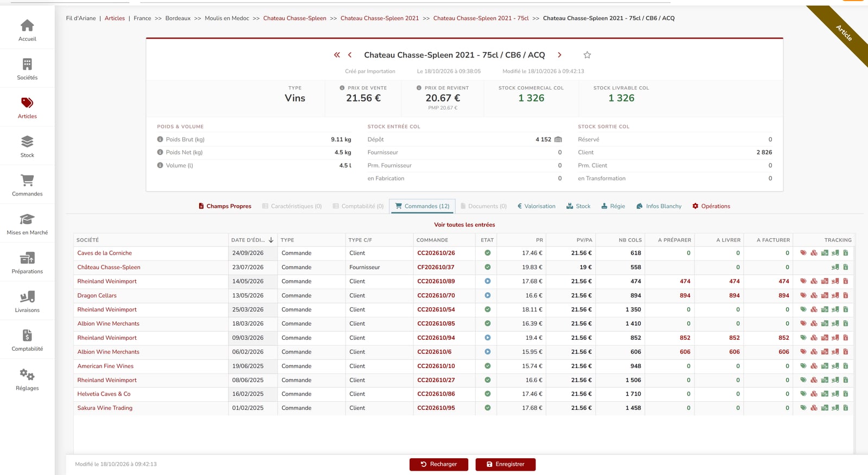Switch to Champs Propres tab
This screenshot has height=475, width=868.
pos(225,206)
